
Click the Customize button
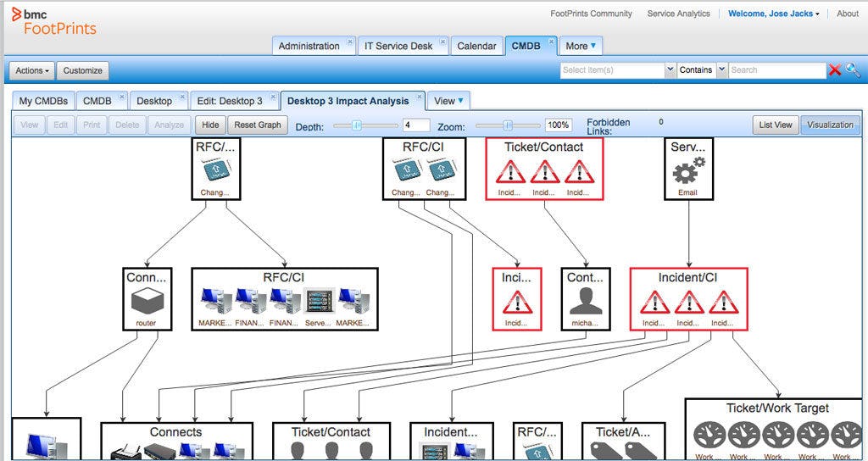click(82, 70)
